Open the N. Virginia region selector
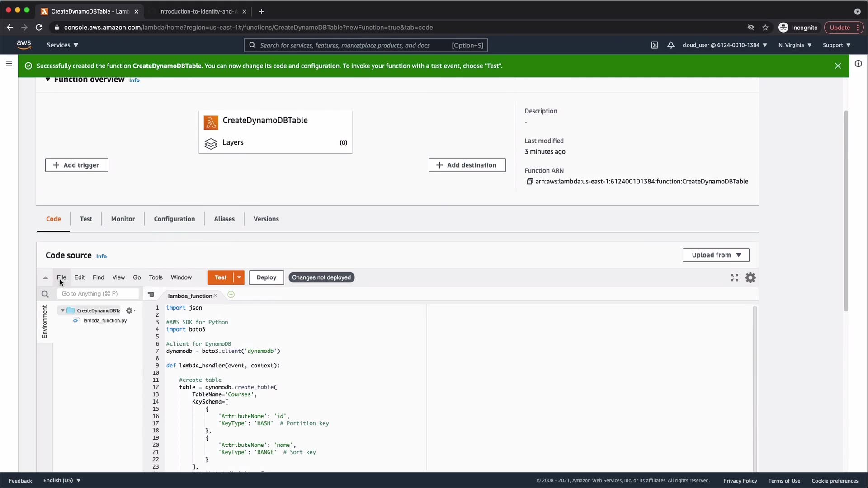868x488 pixels. (795, 45)
